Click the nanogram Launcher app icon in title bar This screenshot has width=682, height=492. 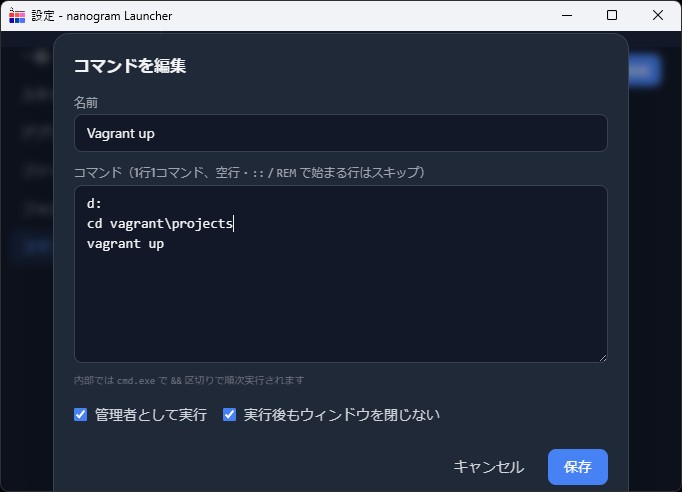[x=17, y=15]
